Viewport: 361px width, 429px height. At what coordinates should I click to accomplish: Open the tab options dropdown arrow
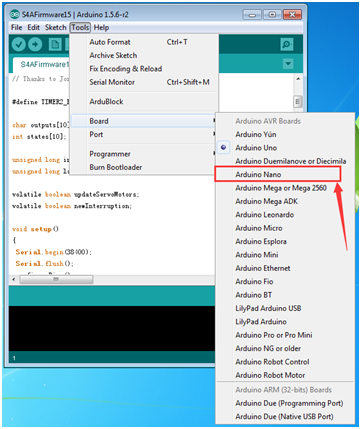[x=288, y=64]
